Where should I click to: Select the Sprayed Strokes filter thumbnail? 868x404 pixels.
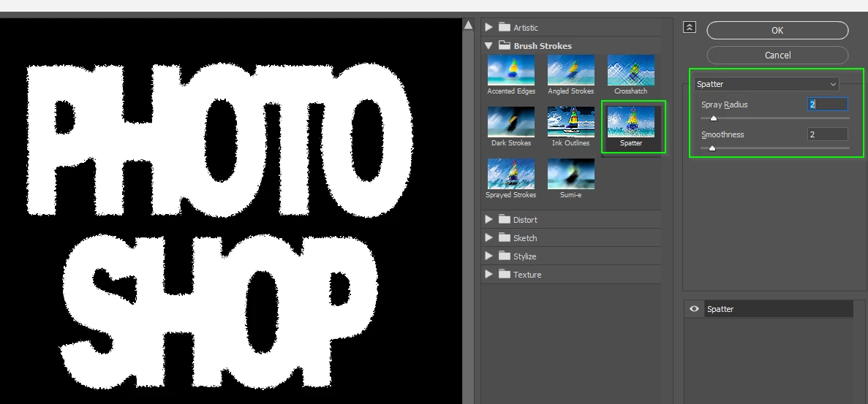[x=511, y=174]
